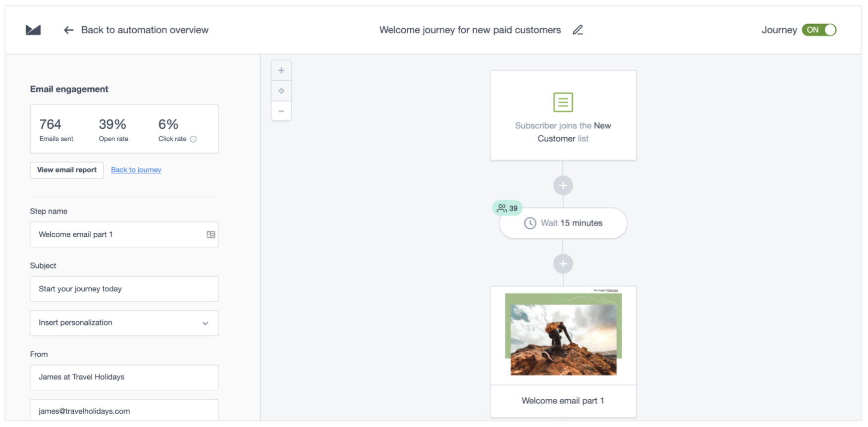Click the View email report button
868x427 pixels.
(x=67, y=170)
